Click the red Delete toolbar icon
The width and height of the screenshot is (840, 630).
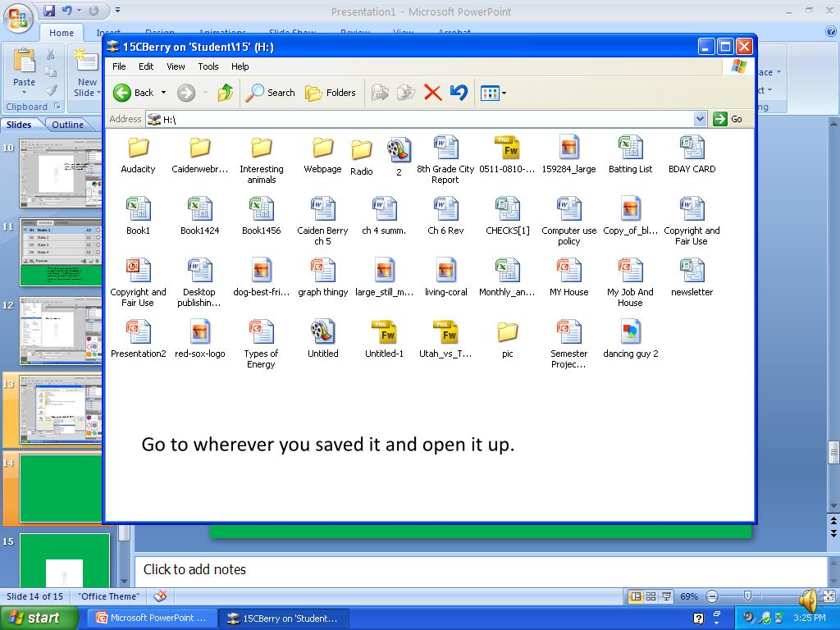(432, 93)
